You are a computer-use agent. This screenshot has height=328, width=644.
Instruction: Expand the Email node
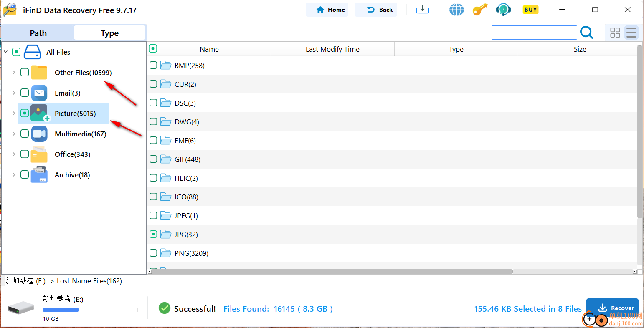click(x=14, y=93)
